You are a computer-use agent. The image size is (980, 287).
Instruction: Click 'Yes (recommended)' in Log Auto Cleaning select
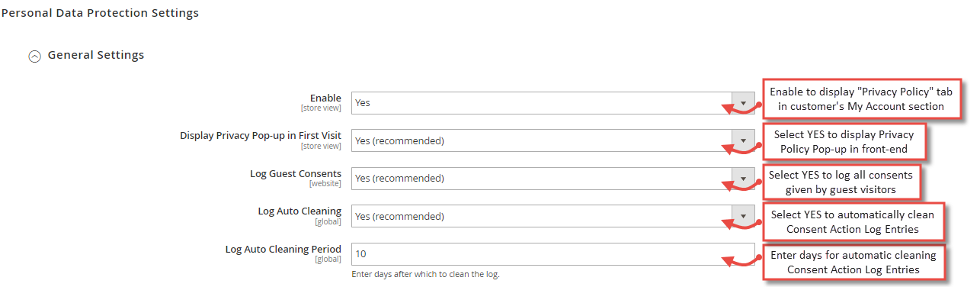coord(399,216)
